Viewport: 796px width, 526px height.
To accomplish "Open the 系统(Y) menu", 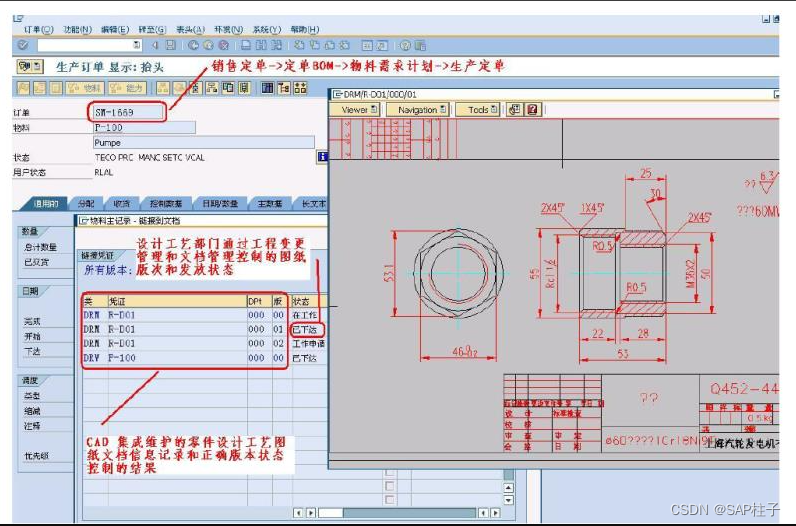I will click(267, 30).
